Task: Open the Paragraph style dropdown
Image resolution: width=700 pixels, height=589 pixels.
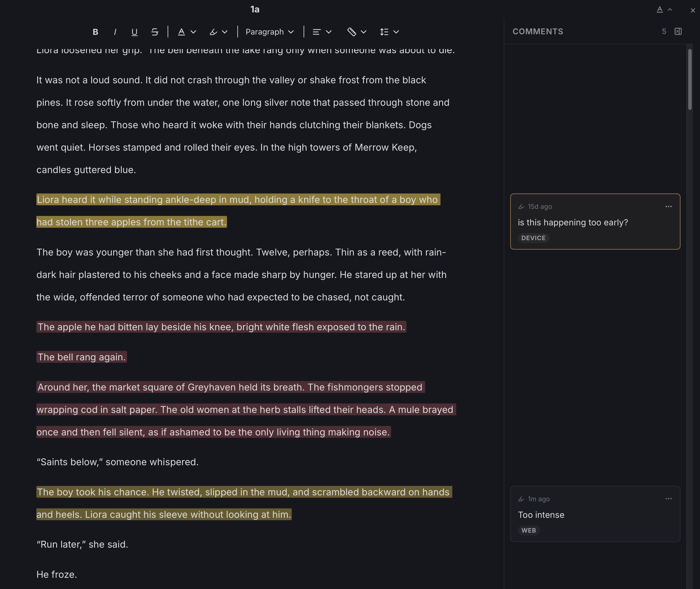Action: point(270,32)
